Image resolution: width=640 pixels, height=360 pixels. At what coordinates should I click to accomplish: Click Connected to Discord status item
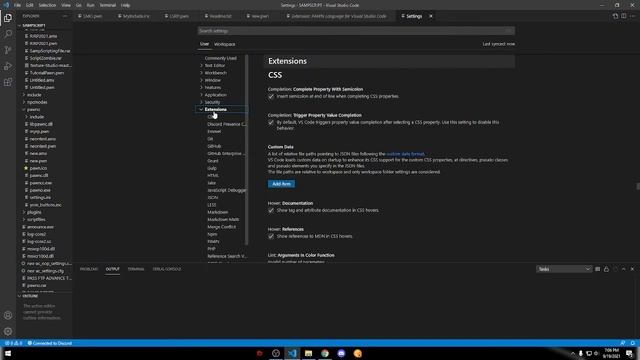pos(50,343)
